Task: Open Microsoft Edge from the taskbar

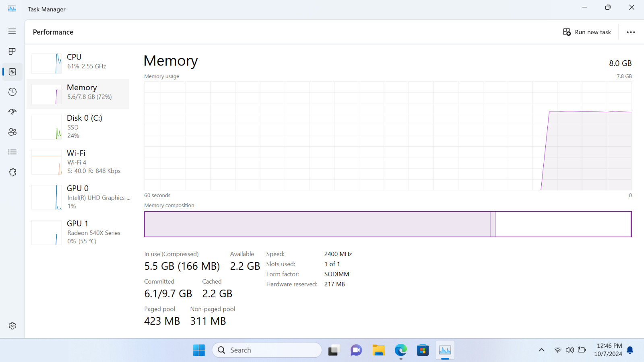Action: pos(400,350)
